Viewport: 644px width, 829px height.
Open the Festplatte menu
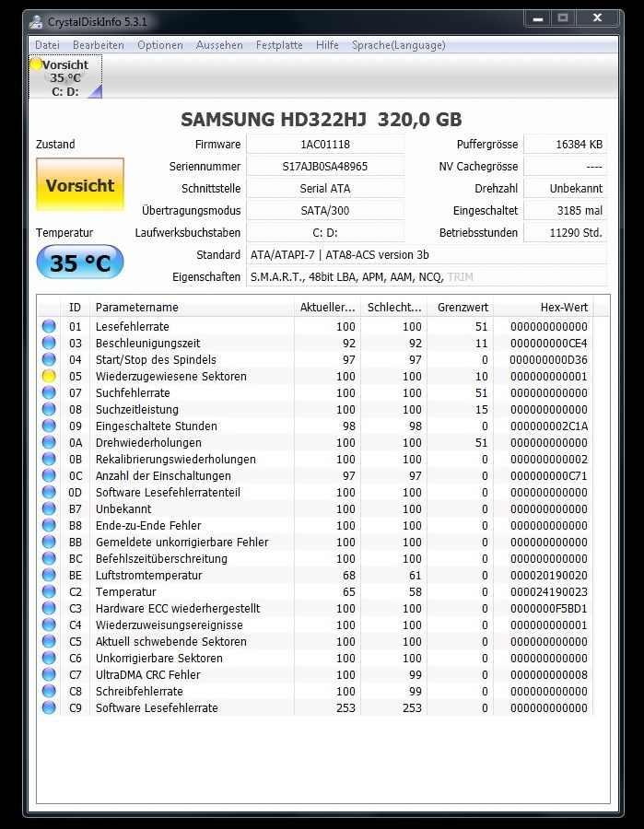[x=279, y=45]
